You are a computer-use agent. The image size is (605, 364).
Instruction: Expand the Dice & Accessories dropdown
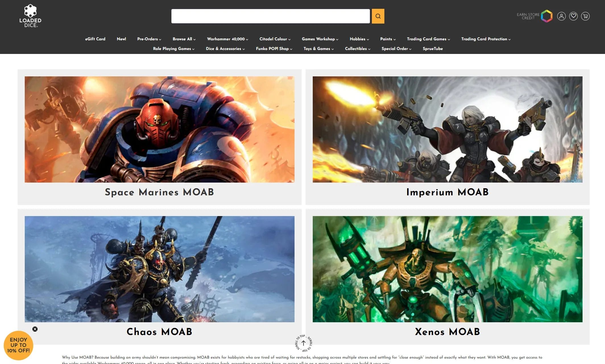[x=225, y=49]
